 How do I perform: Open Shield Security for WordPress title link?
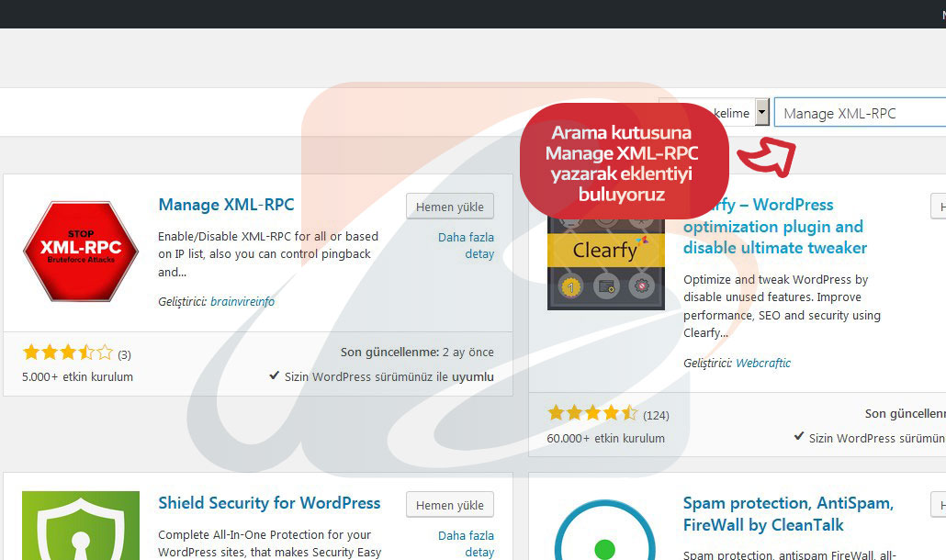click(269, 503)
